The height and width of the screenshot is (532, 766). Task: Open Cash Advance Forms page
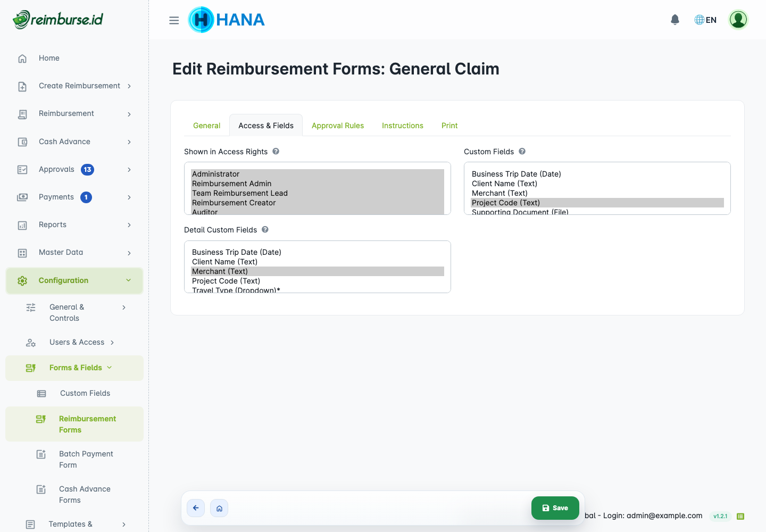(74, 494)
